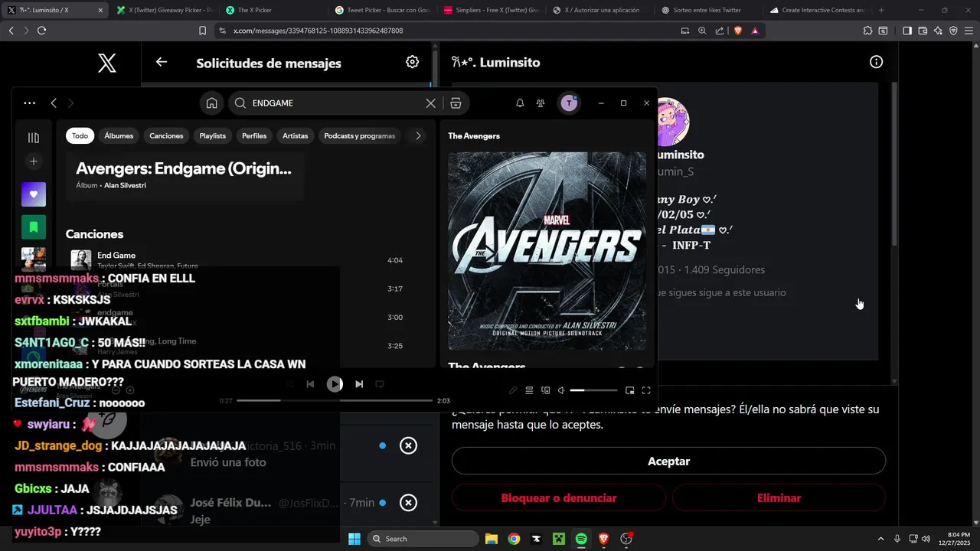Select Podcasts y programas filter chip
Screen dimensions: 980x551
coord(360,136)
